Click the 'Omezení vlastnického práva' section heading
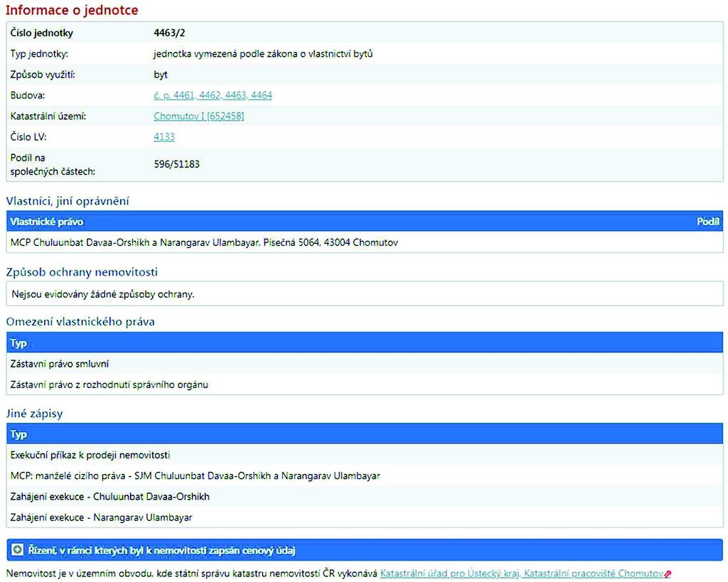728x582 pixels. pyautogui.click(x=80, y=322)
